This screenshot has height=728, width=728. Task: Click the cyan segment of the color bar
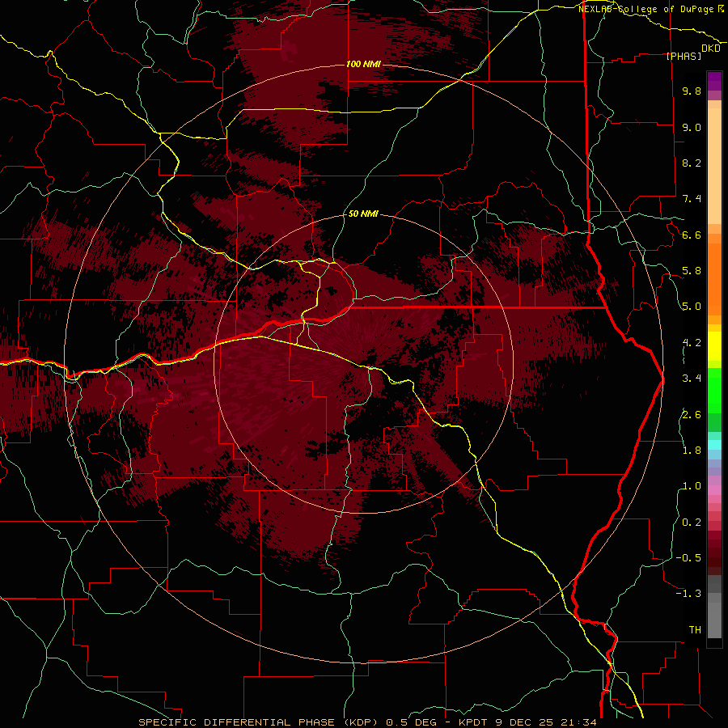point(714,445)
